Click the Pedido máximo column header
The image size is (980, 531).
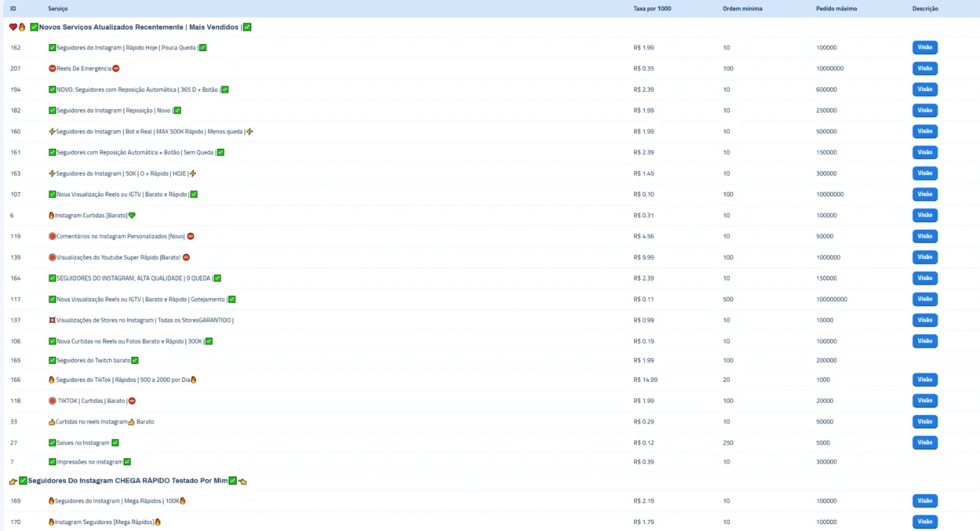[x=836, y=8]
